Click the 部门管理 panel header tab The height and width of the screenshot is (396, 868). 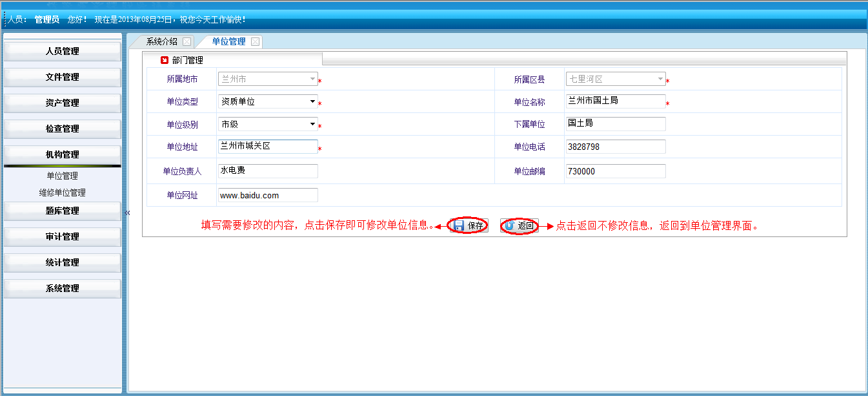pos(188,60)
